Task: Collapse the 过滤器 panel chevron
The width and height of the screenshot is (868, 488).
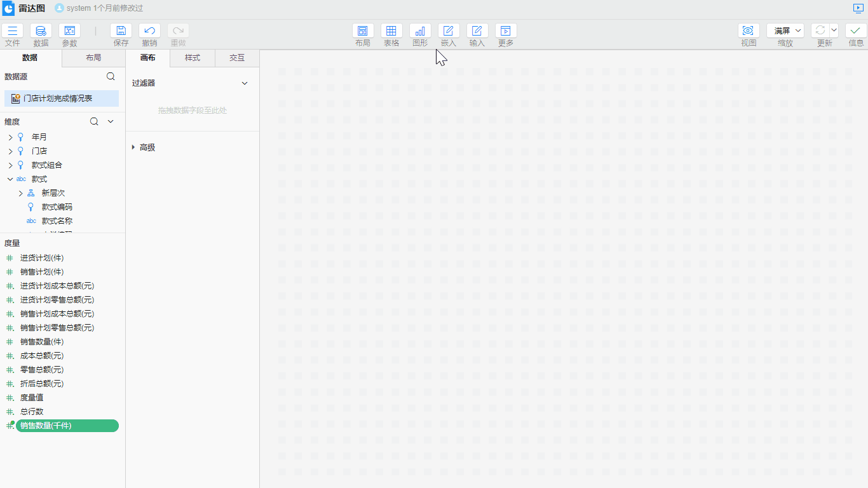Action: click(x=245, y=83)
